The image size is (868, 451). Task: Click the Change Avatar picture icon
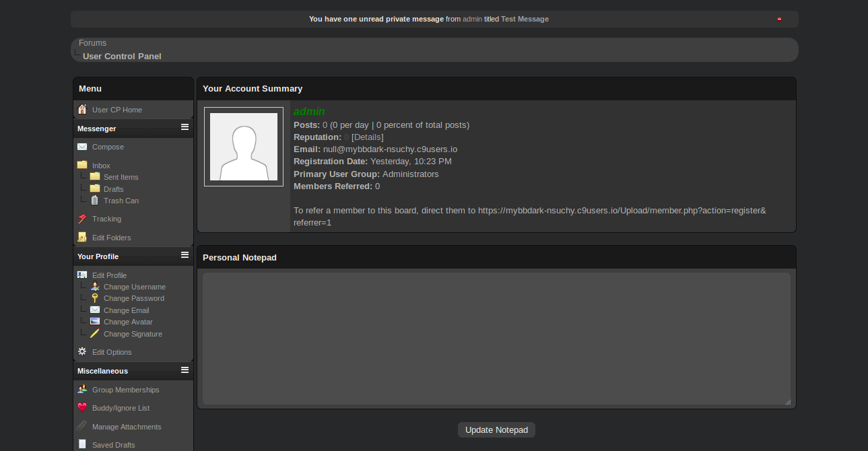pyautogui.click(x=95, y=321)
